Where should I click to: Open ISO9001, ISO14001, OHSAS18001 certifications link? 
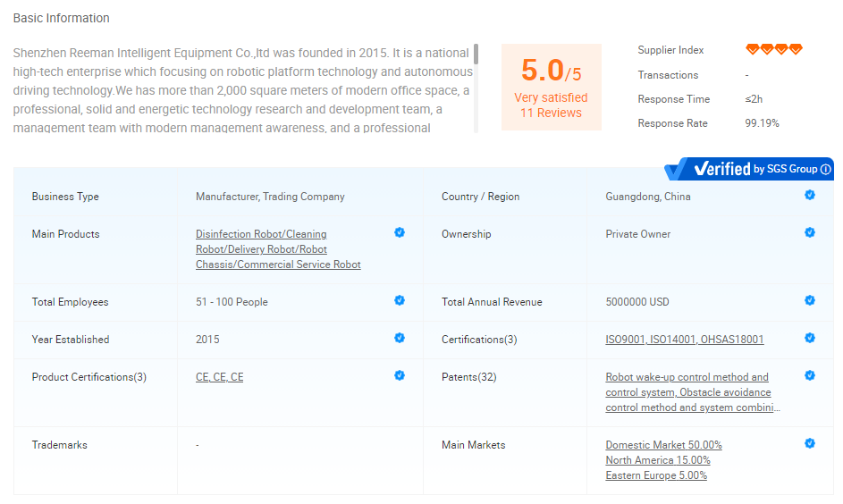[684, 340]
